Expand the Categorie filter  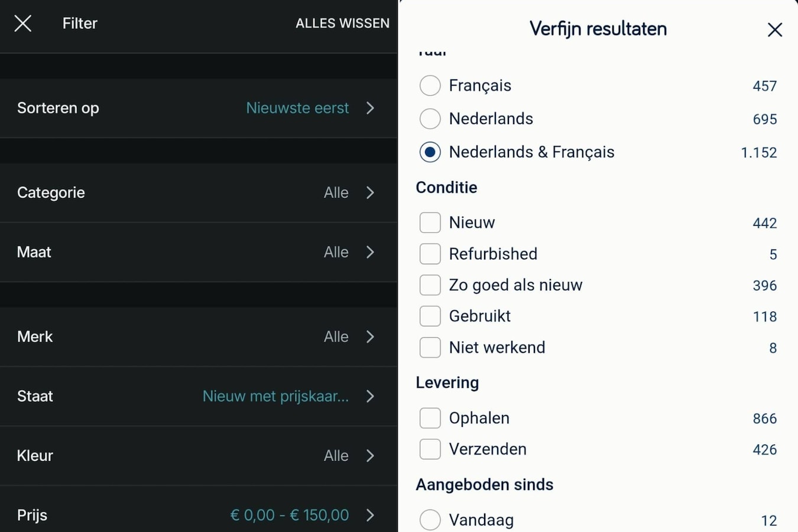coord(199,193)
